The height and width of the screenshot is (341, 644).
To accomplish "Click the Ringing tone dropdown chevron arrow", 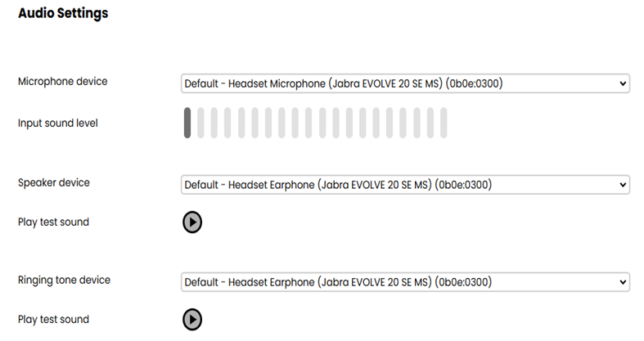I will [623, 282].
